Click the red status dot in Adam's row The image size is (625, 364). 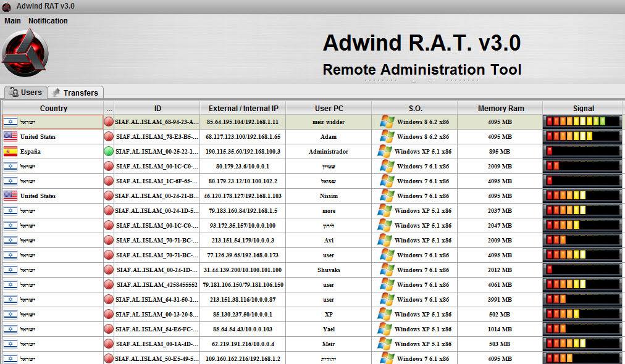[109, 136]
